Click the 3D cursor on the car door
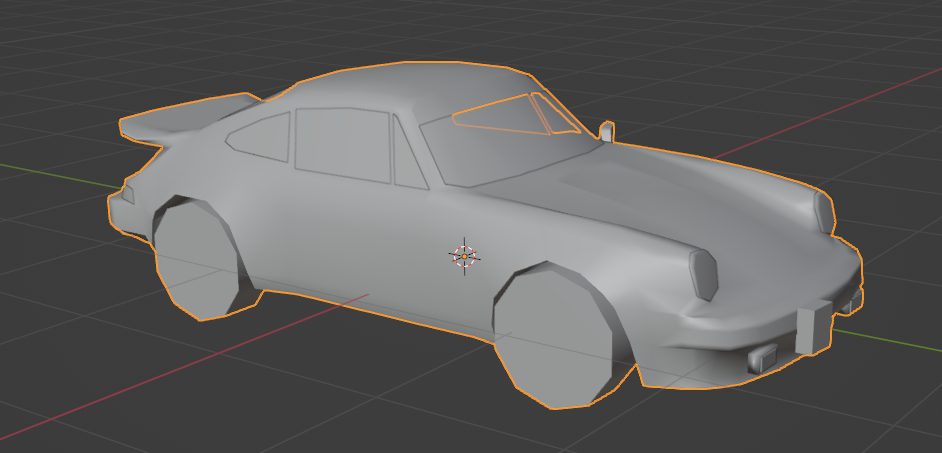This screenshot has height=453, width=942. [x=464, y=255]
